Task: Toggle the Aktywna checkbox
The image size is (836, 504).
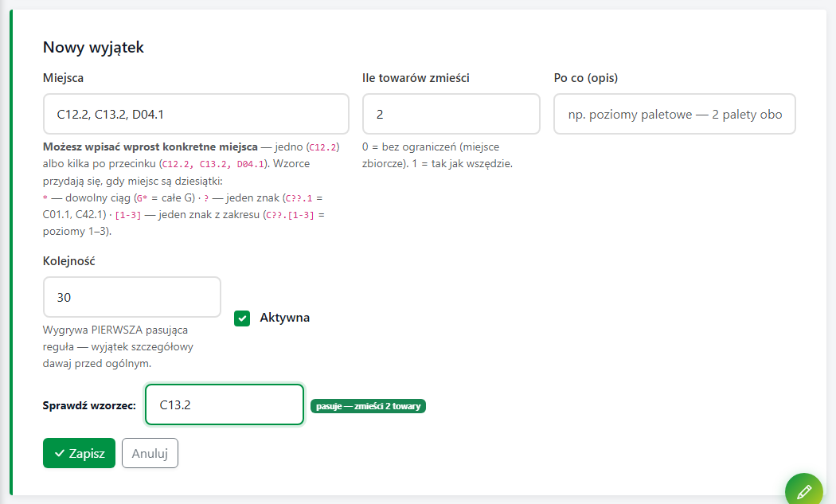Action: (x=242, y=318)
